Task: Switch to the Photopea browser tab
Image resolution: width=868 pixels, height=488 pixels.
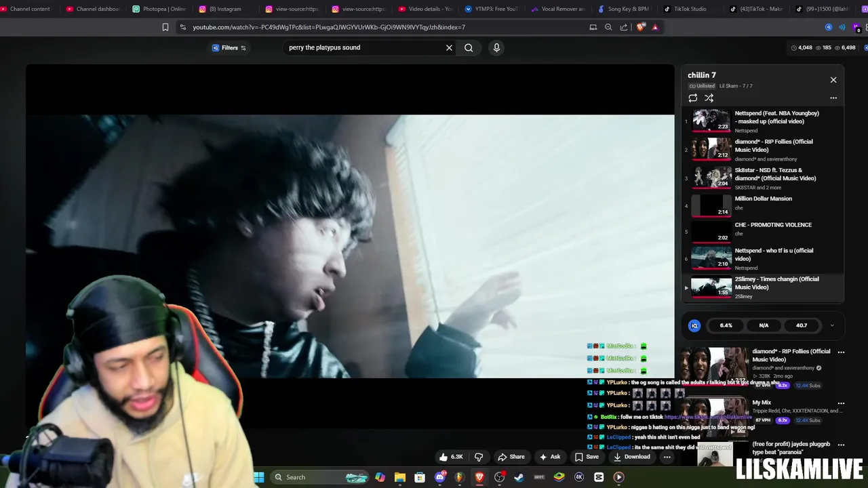Action: coord(159,9)
